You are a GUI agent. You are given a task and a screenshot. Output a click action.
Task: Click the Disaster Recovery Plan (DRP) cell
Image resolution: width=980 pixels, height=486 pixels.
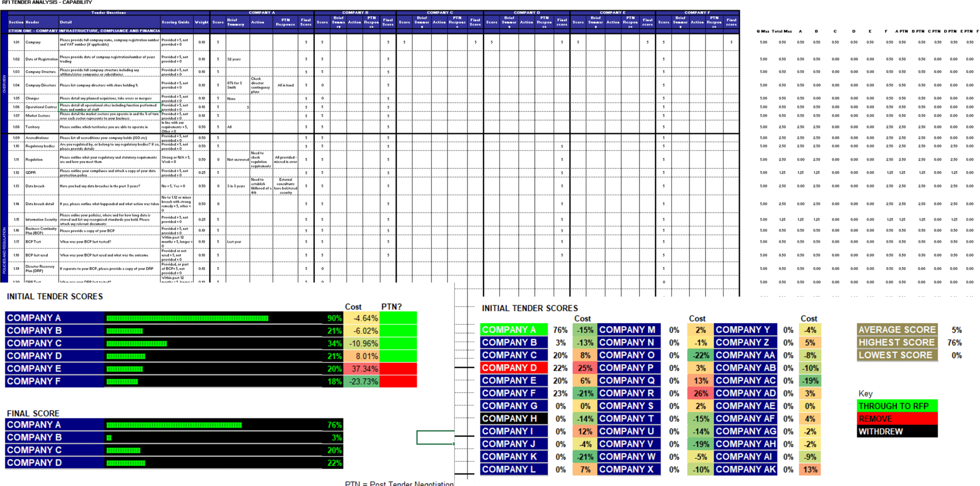pos(41,269)
